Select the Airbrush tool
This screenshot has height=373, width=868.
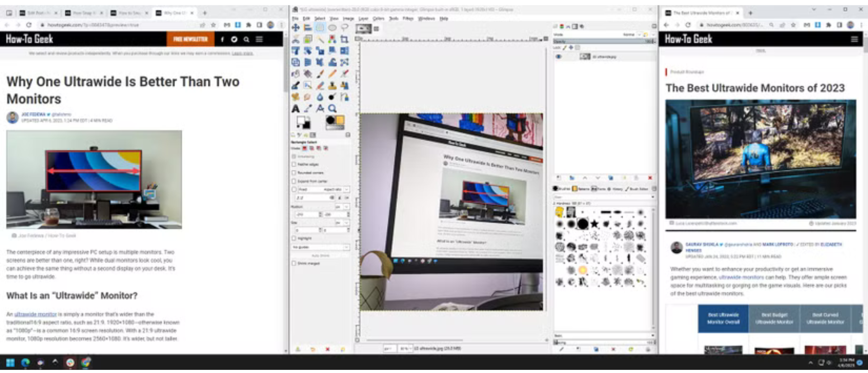pyautogui.click(x=344, y=74)
